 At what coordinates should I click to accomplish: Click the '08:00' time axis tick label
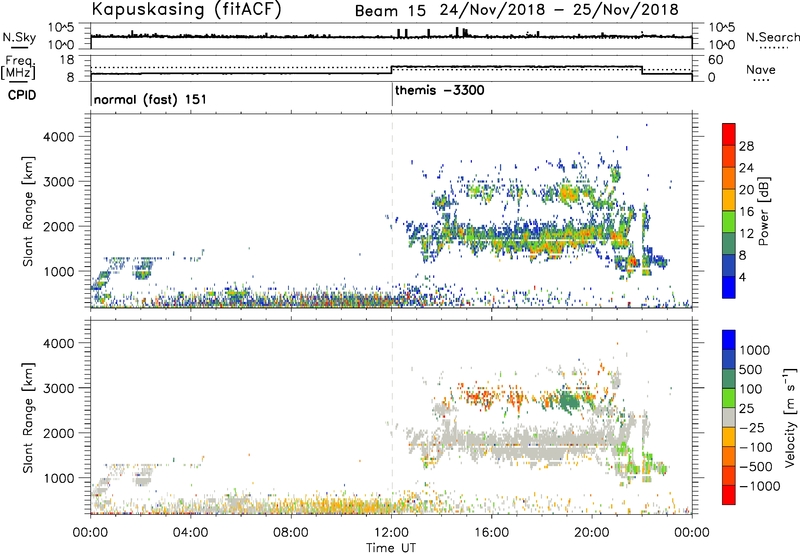point(291,533)
